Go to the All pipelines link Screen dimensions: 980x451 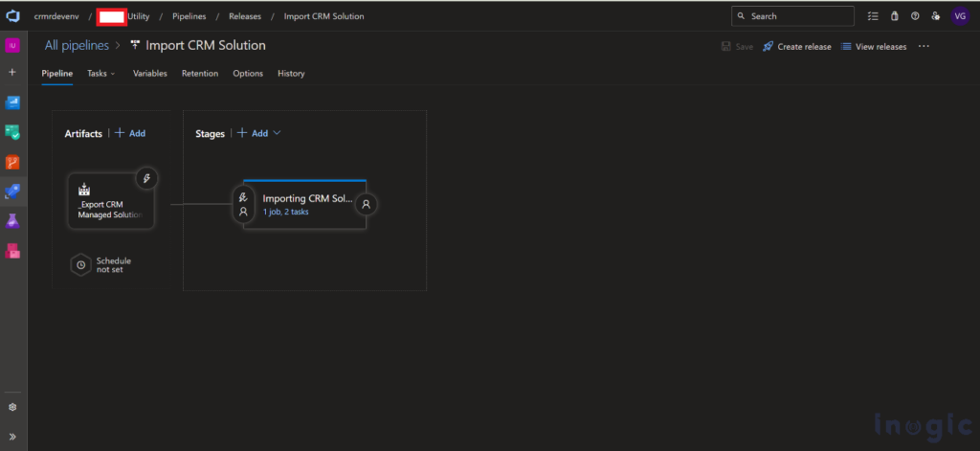[x=77, y=46]
